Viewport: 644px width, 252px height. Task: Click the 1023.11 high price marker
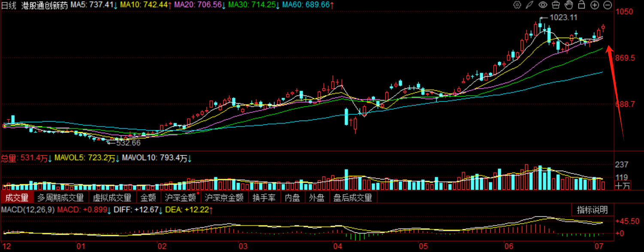click(x=563, y=18)
